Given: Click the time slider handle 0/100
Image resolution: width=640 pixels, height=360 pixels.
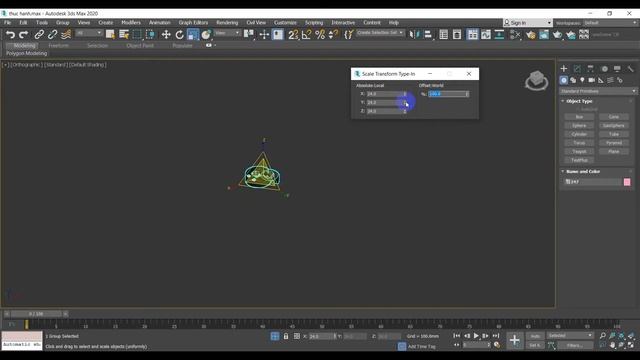Looking at the screenshot, I should (x=36, y=314).
